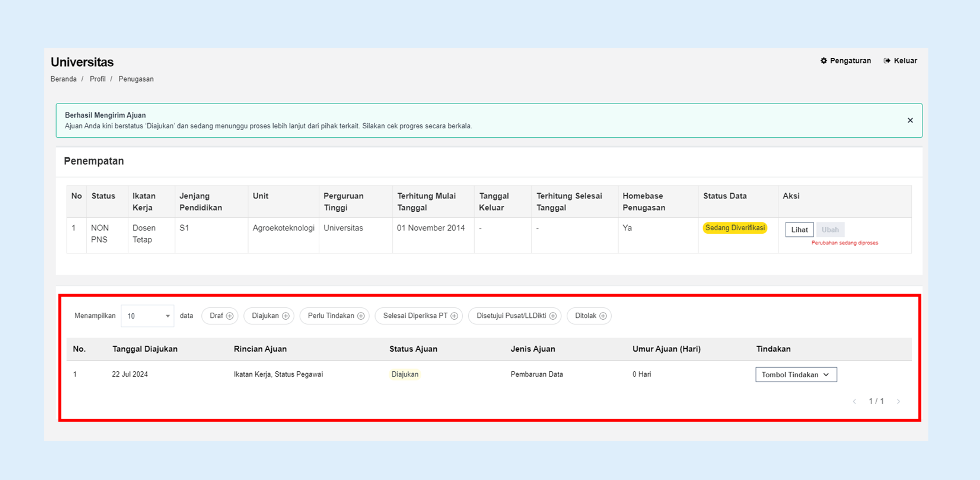Click the Jenis Ajuan column header
The image size is (980, 480).
pos(533,349)
